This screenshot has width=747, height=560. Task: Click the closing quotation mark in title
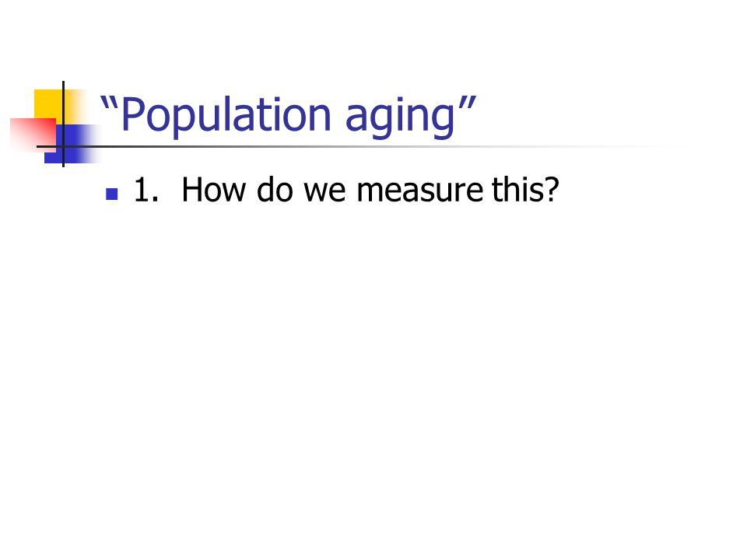coord(468,103)
